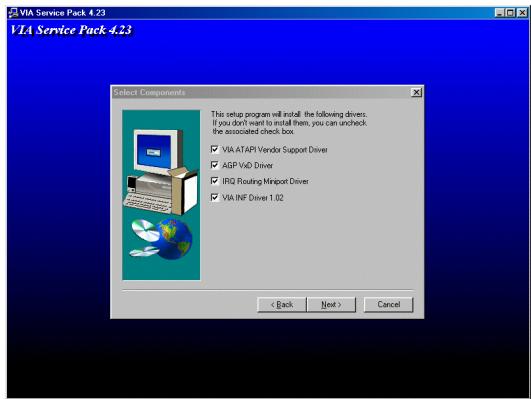Close the VIA Service Pack main window
Image resolution: width=531 pixels, height=399 pixels.
522,13
